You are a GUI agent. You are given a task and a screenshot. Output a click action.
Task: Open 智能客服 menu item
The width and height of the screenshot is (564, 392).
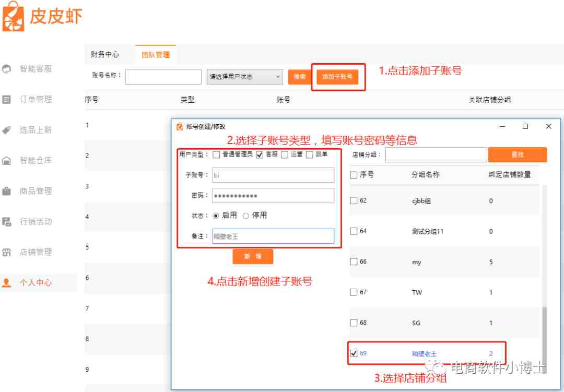click(36, 69)
